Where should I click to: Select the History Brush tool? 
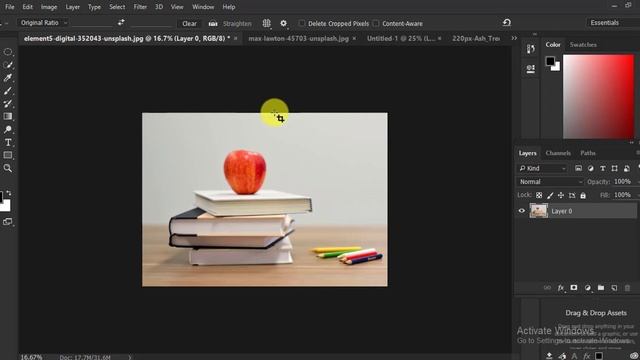point(8,104)
